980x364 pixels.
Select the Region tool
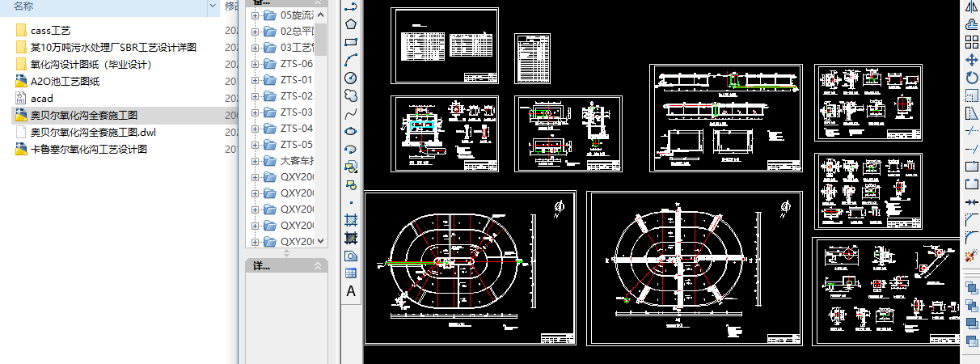coord(351,256)
